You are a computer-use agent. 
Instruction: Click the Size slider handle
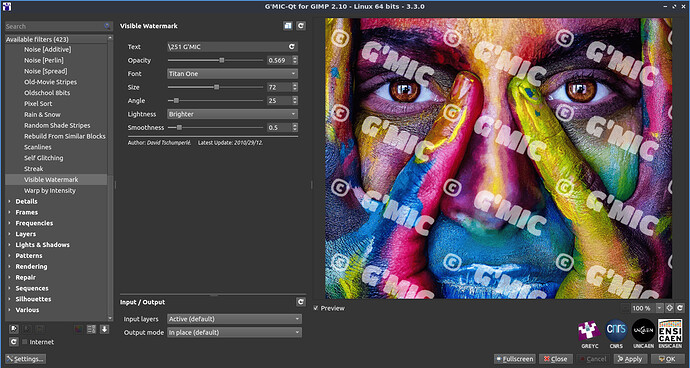217,87
